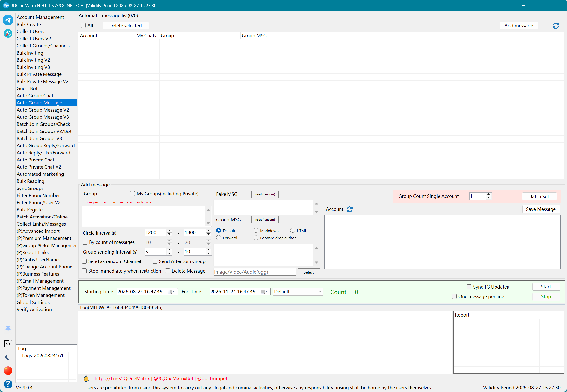567x392 pixels.
Task: Click the Delete selected button
Action: click(126, 26)
